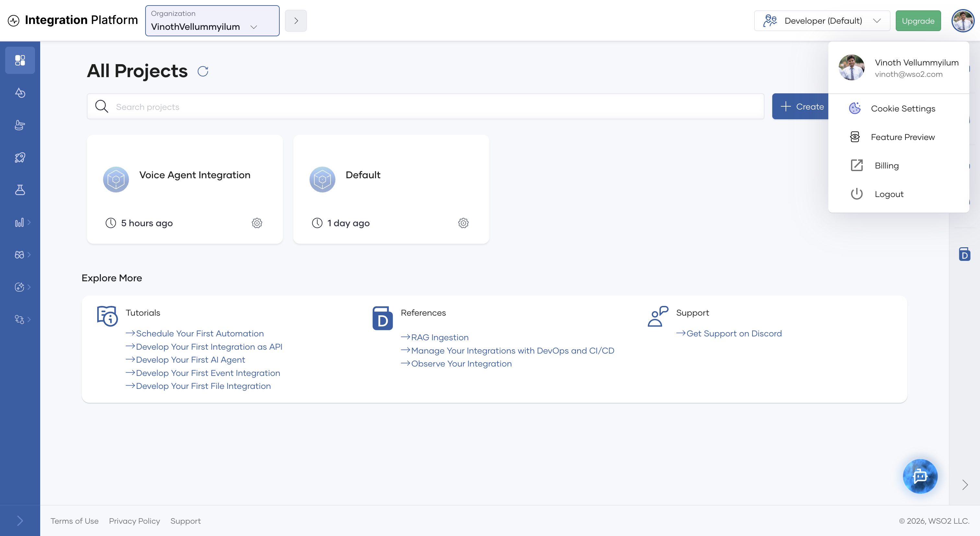This screenshot has width=980, height=536.
Task: Open Schedule Your First Automation tutorial
Action: [x=200, y=333]
